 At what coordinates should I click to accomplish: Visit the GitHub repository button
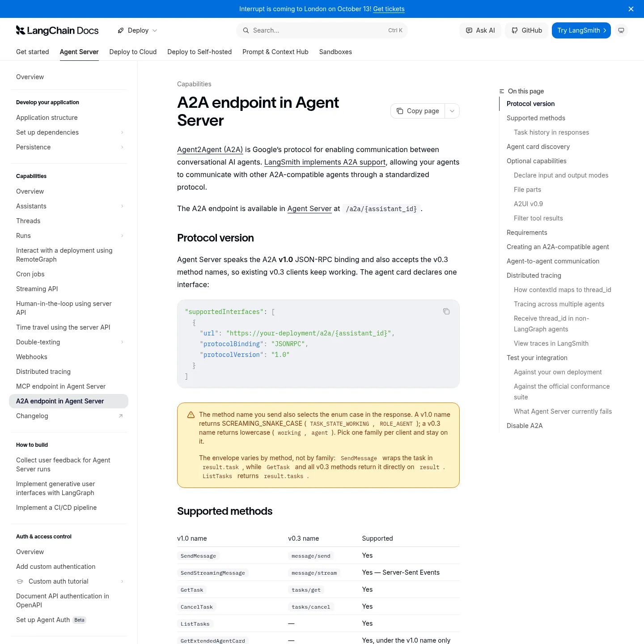point(527,30)
